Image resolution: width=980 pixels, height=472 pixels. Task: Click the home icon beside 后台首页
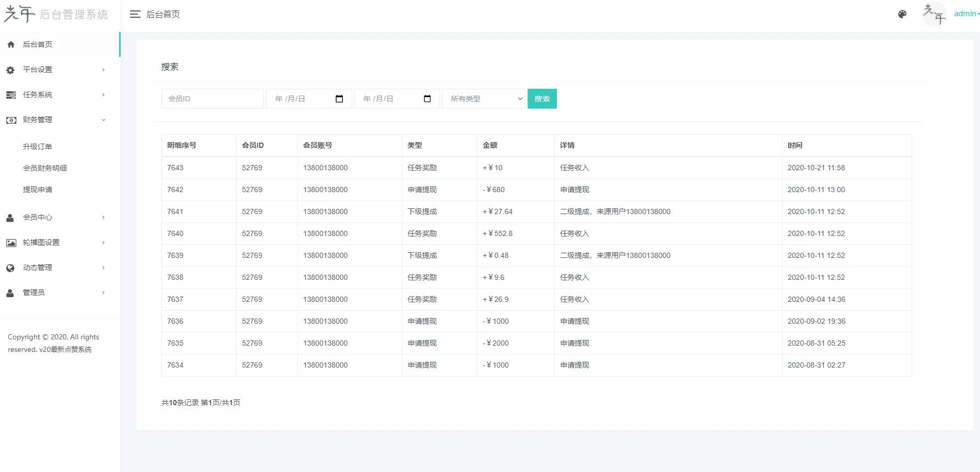coord(10,45)
